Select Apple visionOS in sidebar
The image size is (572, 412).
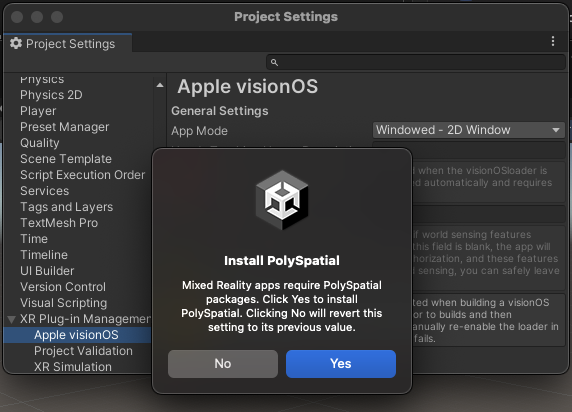pos(77,335)
